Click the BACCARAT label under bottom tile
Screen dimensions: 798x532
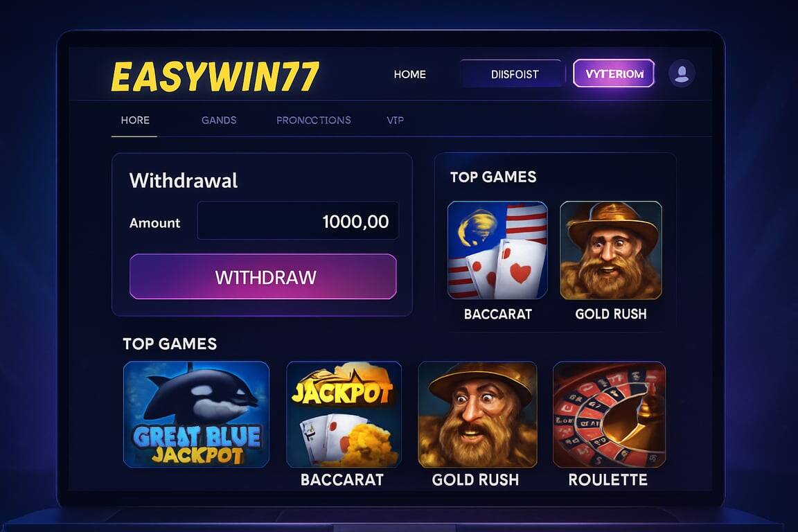coord(342,479)
